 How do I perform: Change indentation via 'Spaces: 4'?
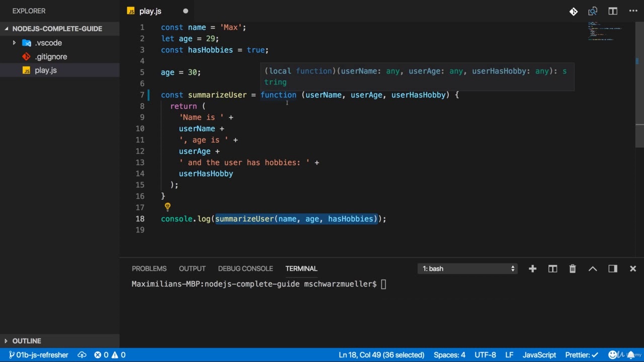[x=449, y=355]
